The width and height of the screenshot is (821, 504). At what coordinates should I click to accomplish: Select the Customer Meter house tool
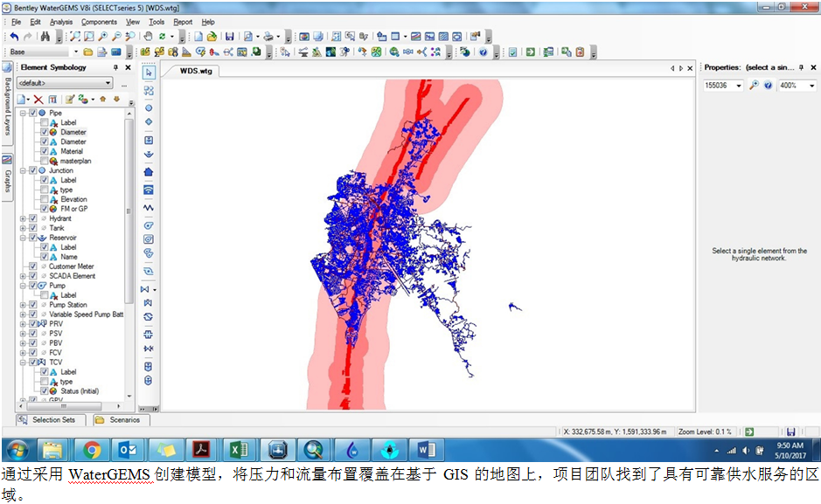(149, 172)
